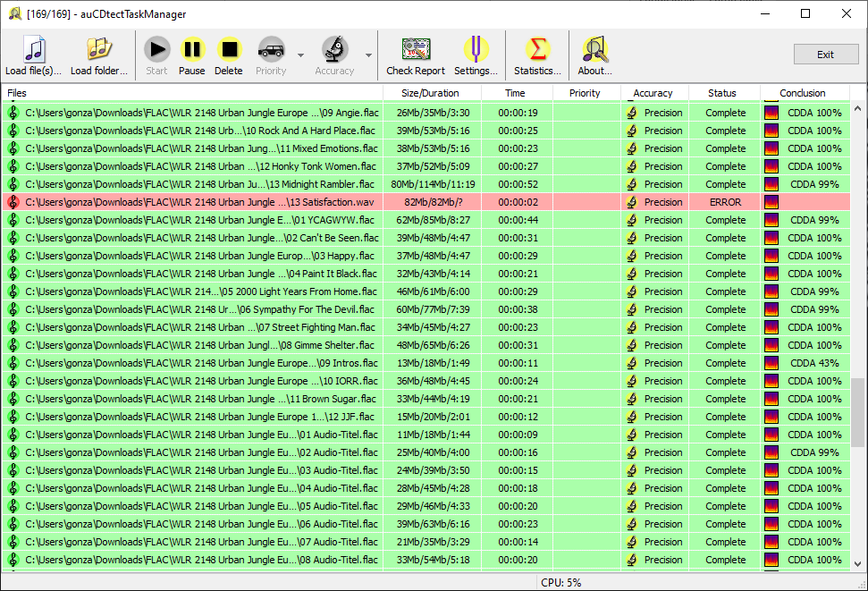Viewport: 868px width, 591px height.
Task: Click the spectrum thumbnail for 06 Sympathy For The Devil
Action: point(771,309)
